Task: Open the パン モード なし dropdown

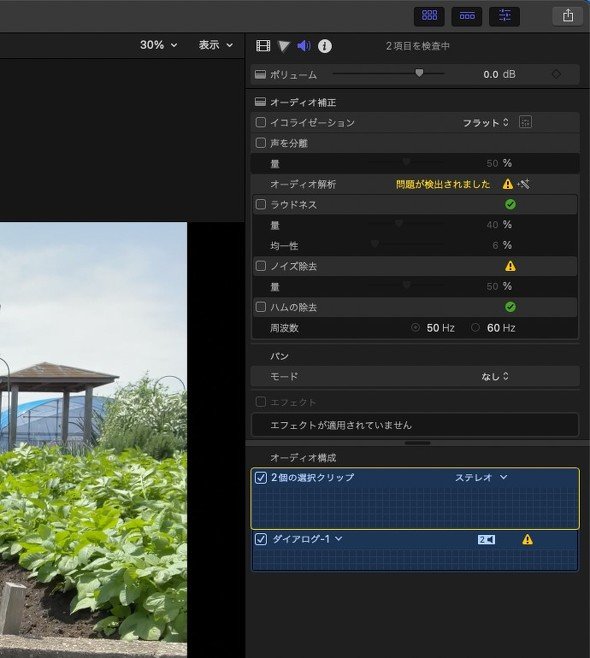Action: [x=495, y=376]
